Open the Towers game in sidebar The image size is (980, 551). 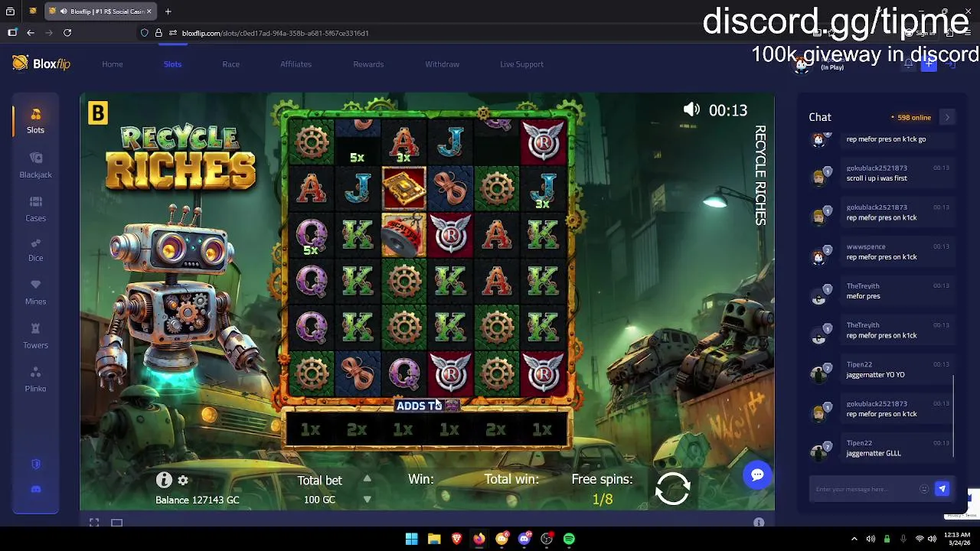(x=35, y=336)
